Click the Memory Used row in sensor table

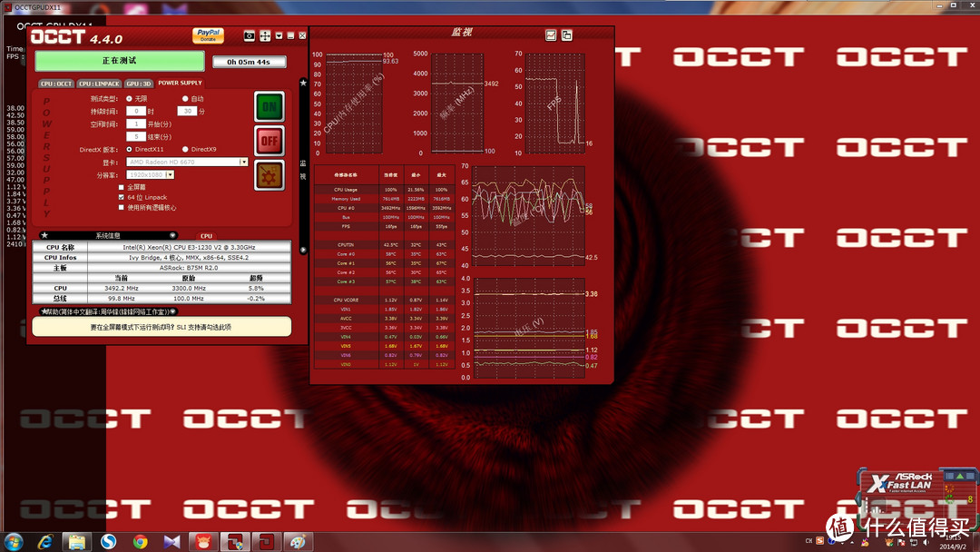(385, 199)
